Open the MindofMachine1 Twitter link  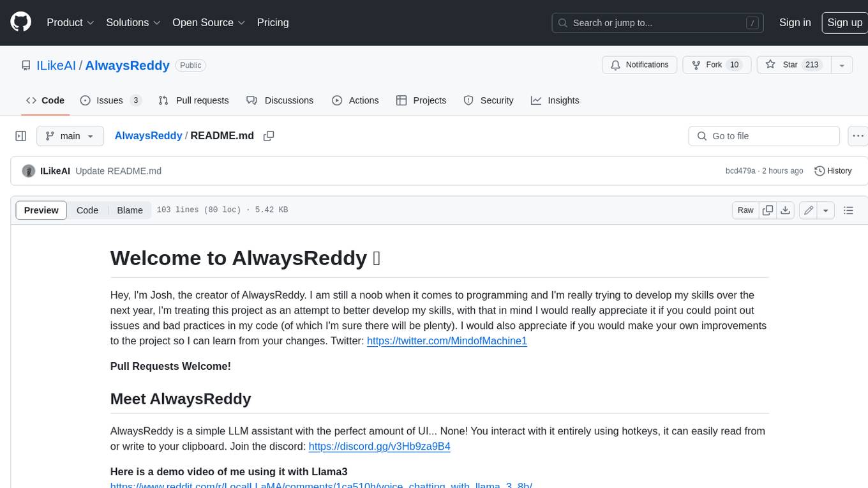click(x=447, y=341)
